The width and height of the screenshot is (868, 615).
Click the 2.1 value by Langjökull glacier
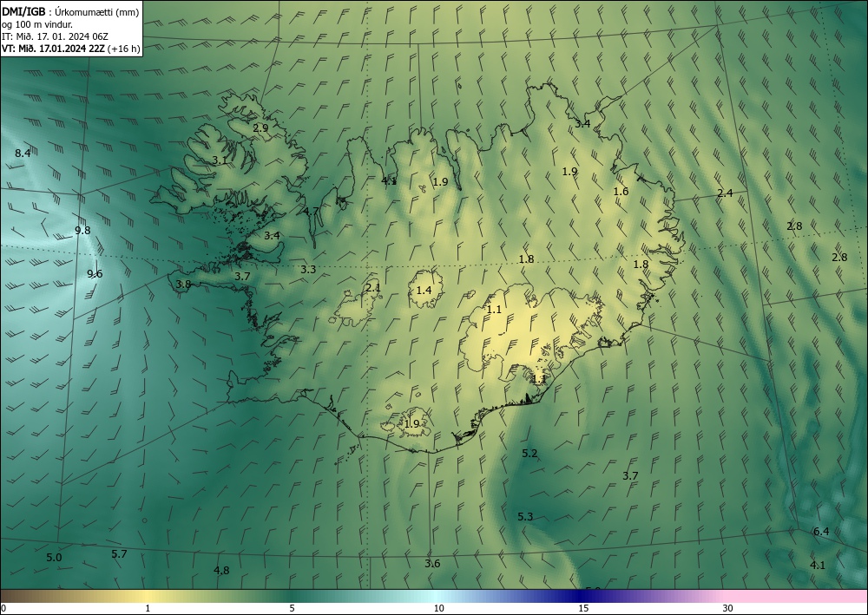tap(373, 288)
